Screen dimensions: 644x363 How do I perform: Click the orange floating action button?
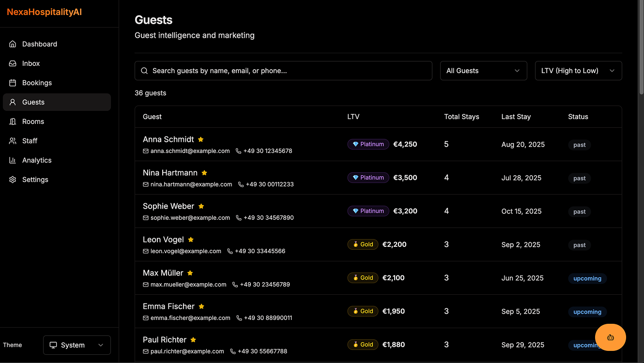click(611, 337)
